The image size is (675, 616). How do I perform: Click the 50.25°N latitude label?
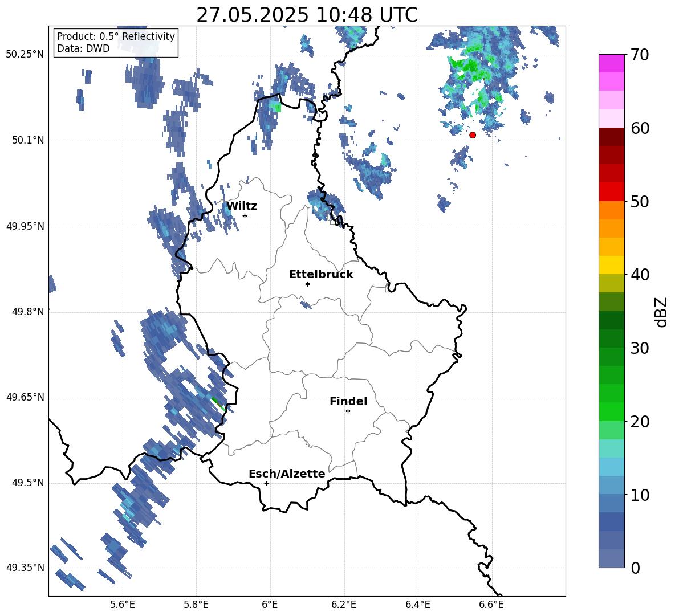(x=25, y=55)
